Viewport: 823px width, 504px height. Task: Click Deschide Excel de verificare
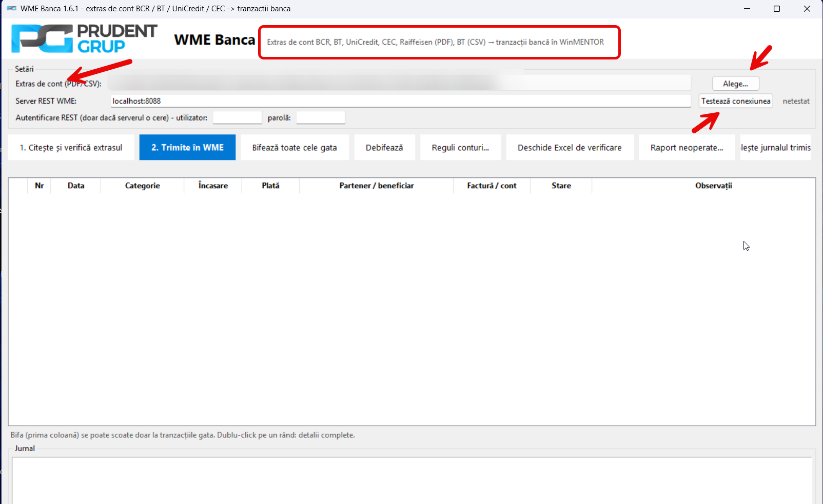[x=570, y=148]
